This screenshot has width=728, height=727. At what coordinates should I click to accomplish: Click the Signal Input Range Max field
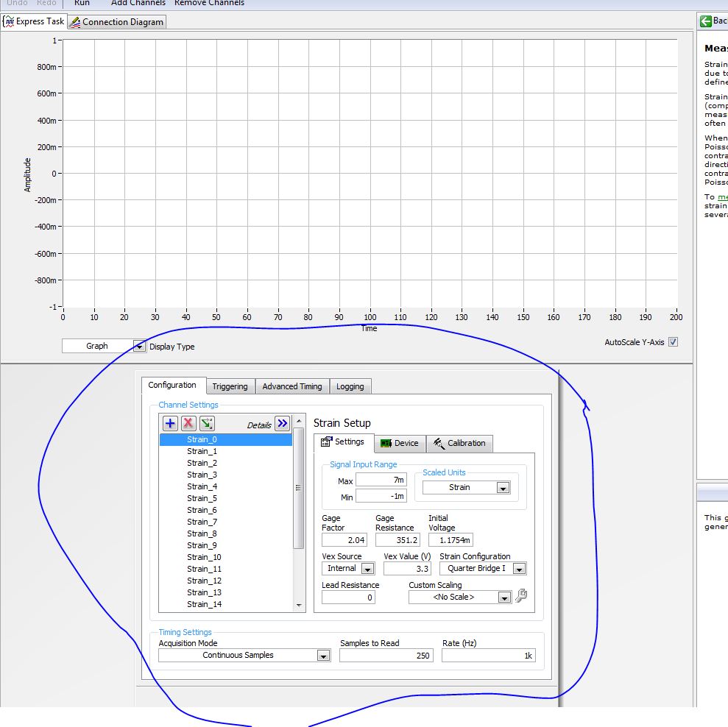(x=381, y=480)
